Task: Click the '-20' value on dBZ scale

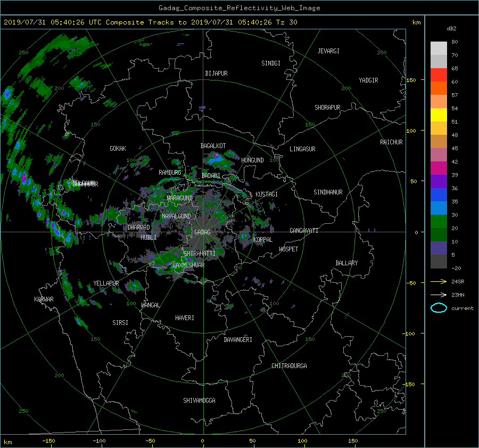Action: pyautogui.click(x=456, y=268)
